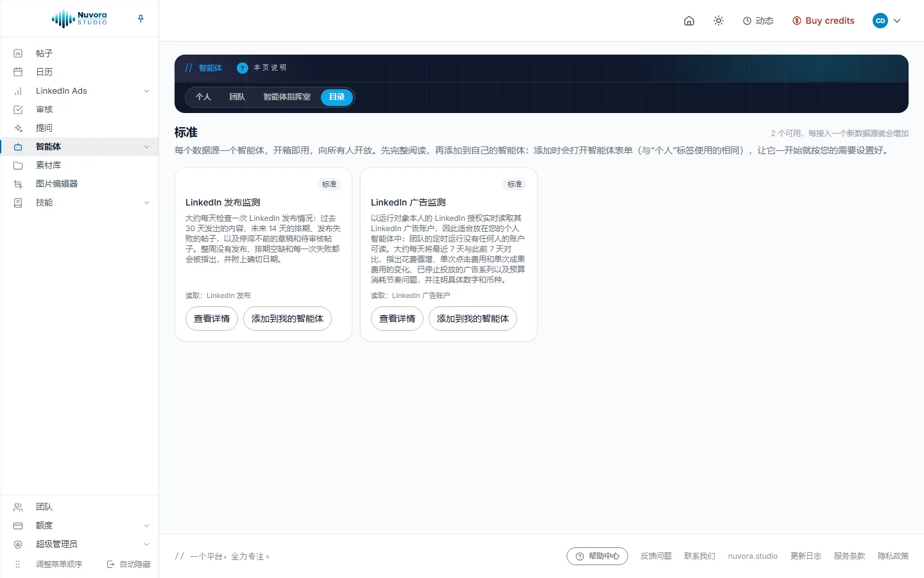924x578 pixels.
Task: Click the LinkedIn icon beside 帖子
Action: pyautogui.click(x=18, y=53)
